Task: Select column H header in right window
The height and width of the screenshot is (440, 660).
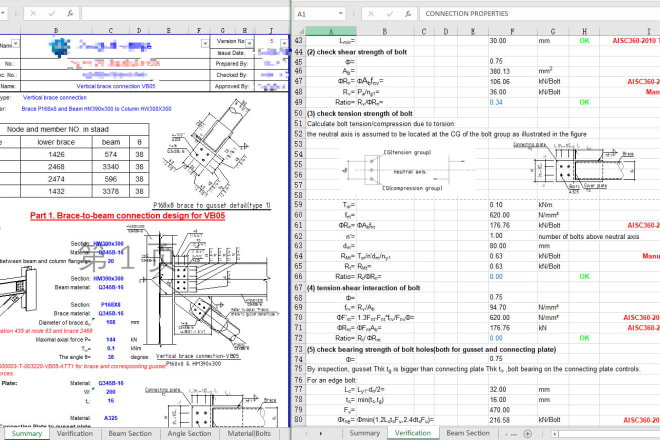Action: click(584, 31)
